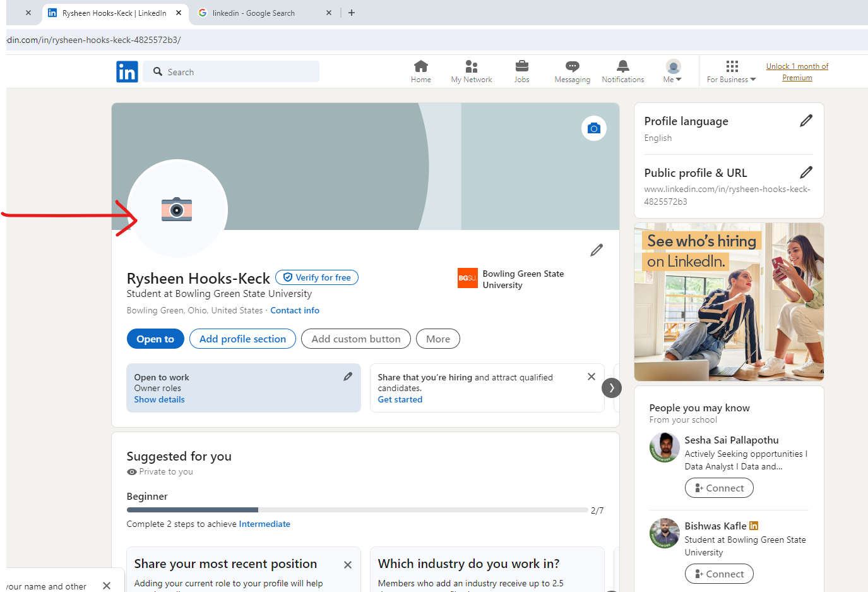868x592 pixels.
Task: Edit the cover photo via camera button
Action: (594, 128)
